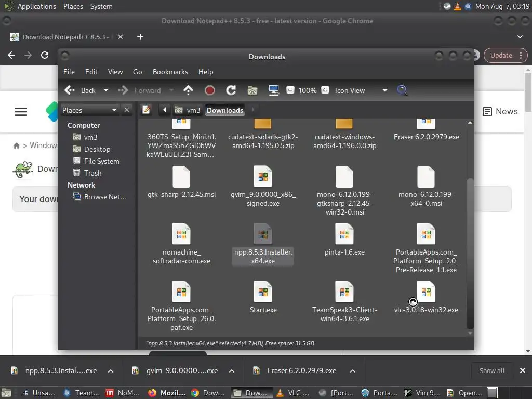This screenshot has height=399, width=532.
Task: Select Start.exe file icon
Action: (263, 292)
